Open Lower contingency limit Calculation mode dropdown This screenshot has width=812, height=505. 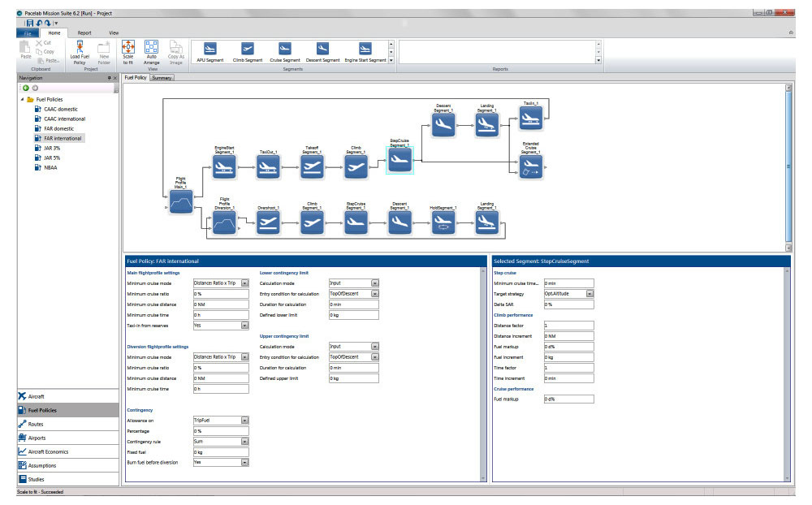[x=375, y=283]
